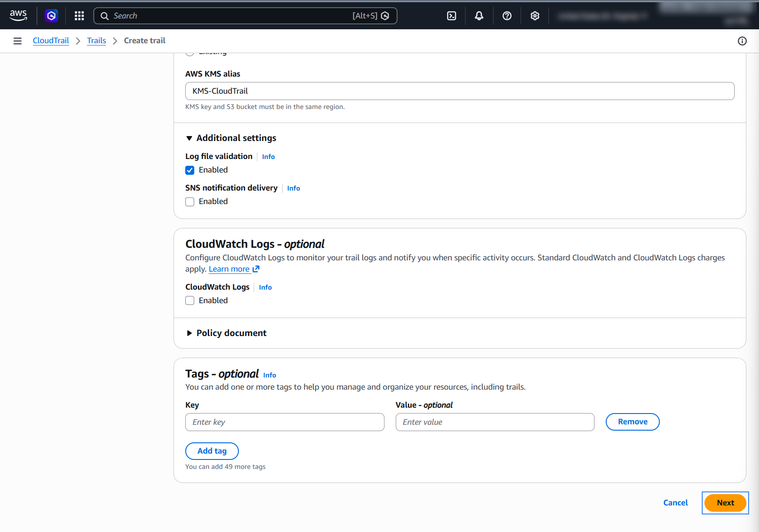759x532 pixels.
Task: Expand the Policy document section
Action: coord(226,333)
